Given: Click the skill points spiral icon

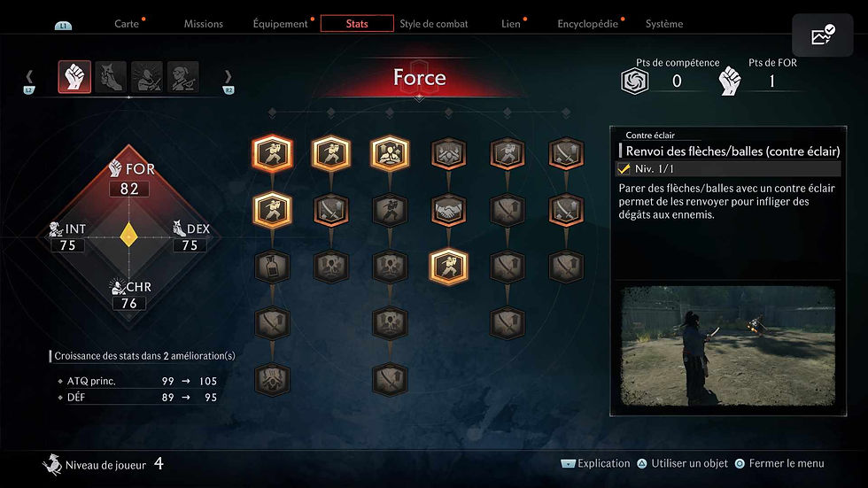Looking at the screenshot, I should (x=634, y=81).
